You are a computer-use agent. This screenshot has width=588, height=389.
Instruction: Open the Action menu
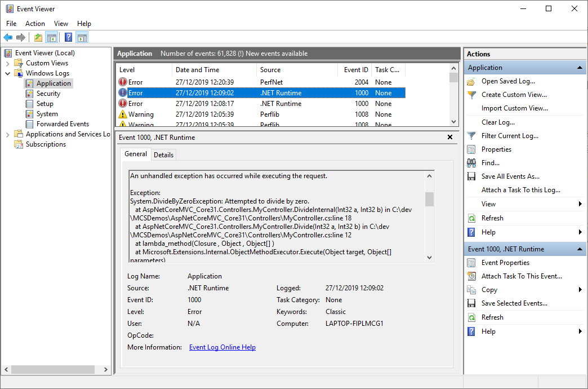coord(35,23)
